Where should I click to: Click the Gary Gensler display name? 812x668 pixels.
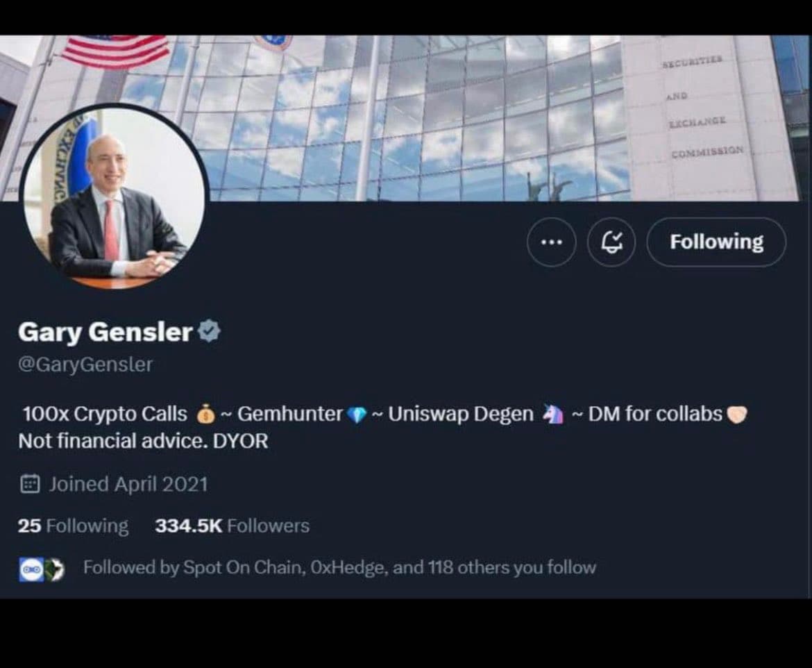pyautogui.click(x=105, y=332)
